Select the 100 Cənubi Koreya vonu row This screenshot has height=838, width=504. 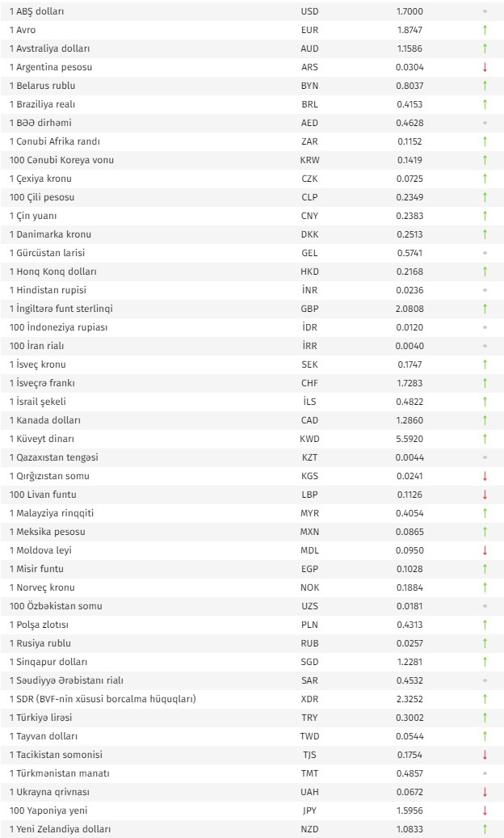pos(252,160)
